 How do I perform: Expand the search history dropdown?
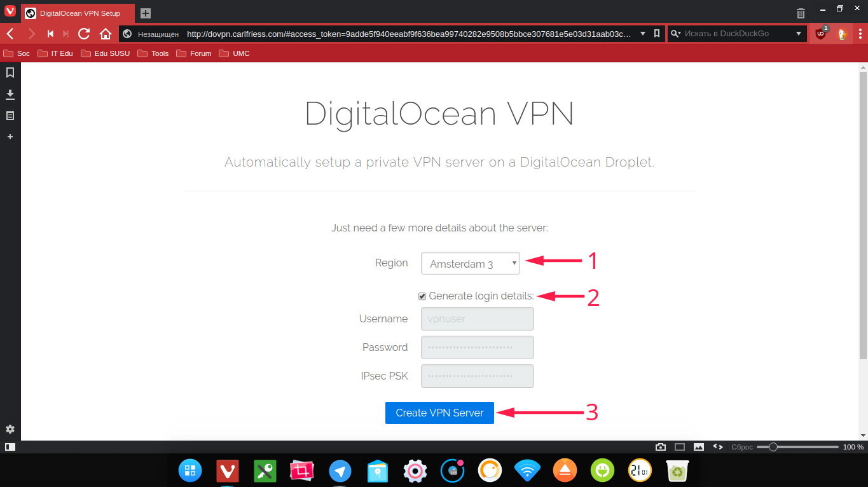click(x=799, y=34)
